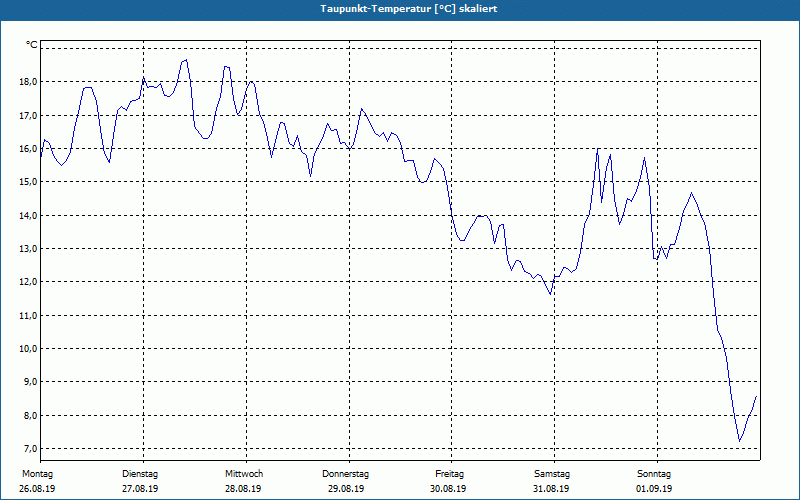Image resolution: width=800 pixels, height=500 pixels.
Task: Click the 10,0 y-axis label
Action: click(x=29, y=348)
